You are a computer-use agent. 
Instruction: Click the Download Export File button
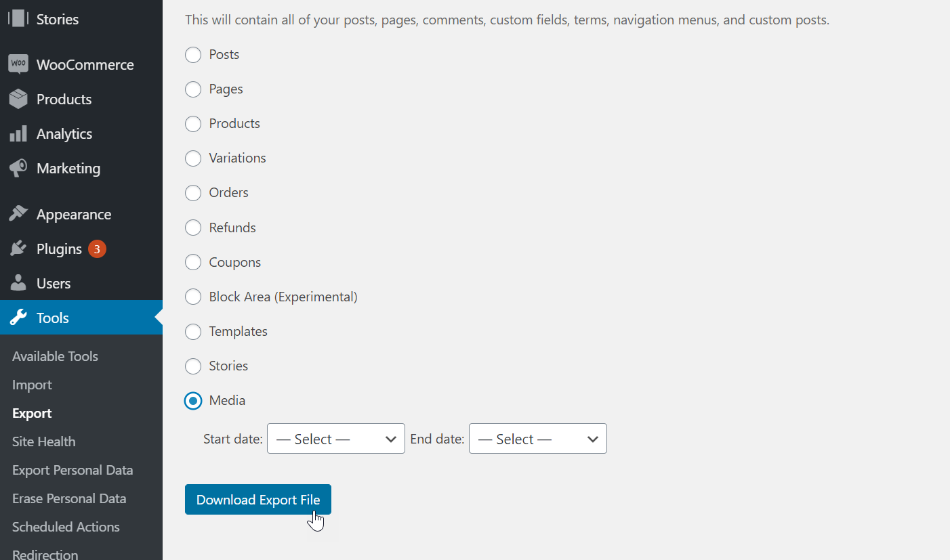(x=257, y=499)
